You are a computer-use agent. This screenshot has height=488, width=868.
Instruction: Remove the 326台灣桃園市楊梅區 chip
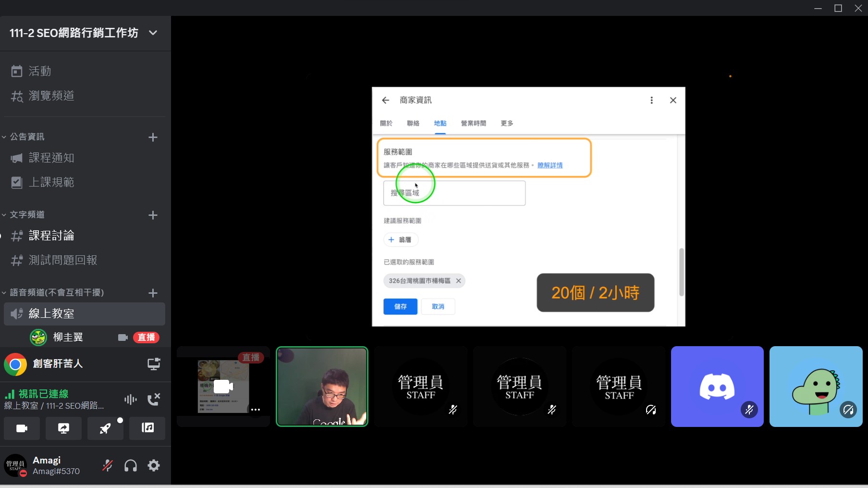(458, 281)
